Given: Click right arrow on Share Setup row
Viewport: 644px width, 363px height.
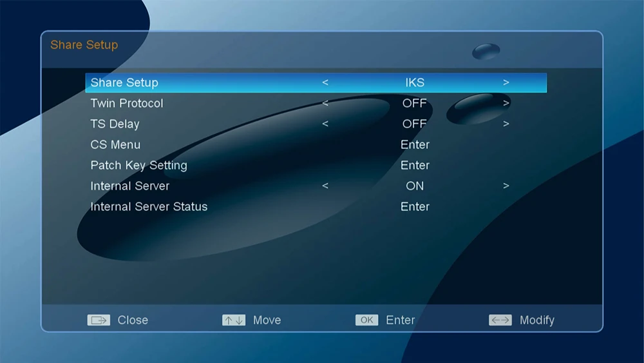Looking at the screenshot, I should click(x=506, y=83).
